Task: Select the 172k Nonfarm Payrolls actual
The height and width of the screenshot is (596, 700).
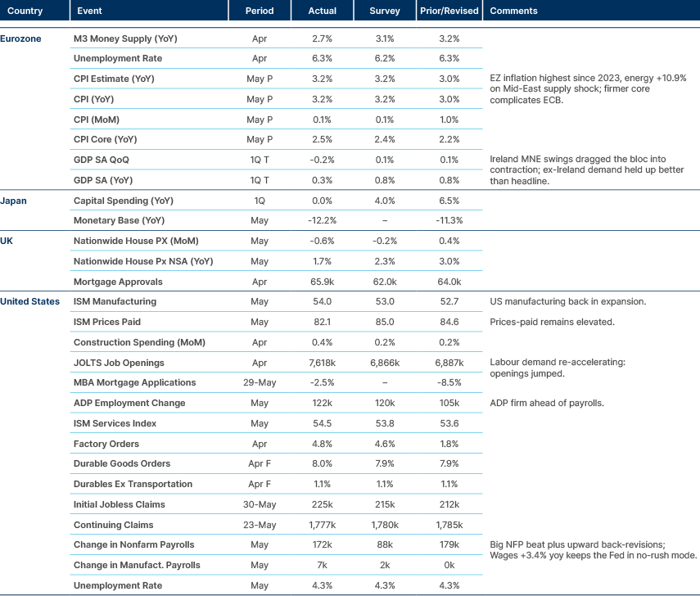Action: 322,544
